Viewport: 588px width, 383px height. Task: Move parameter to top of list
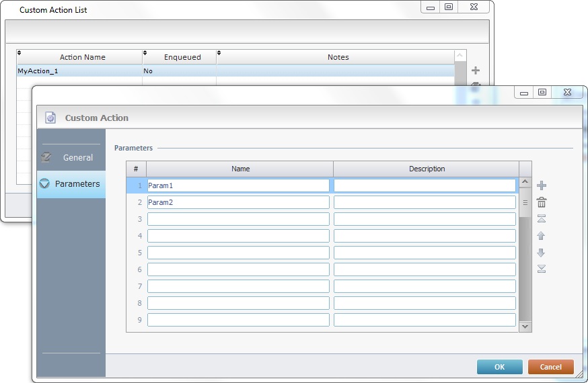click(542, 219)
